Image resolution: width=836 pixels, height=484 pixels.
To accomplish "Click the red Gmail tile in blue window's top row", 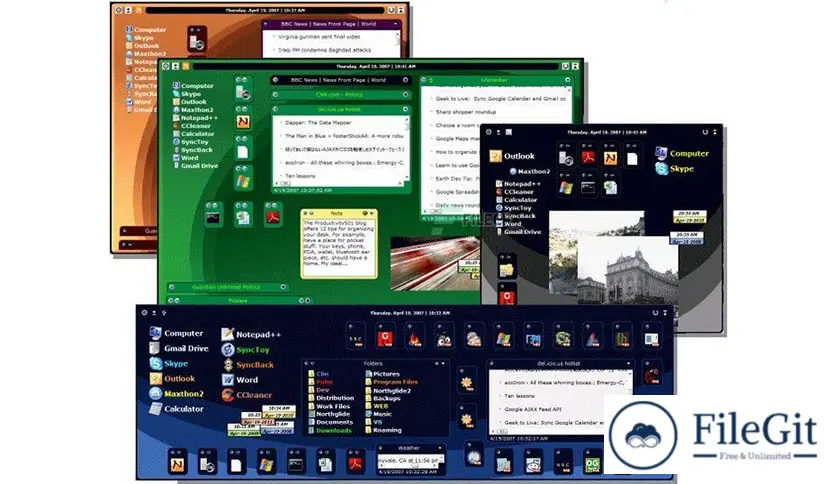I will [x=385, y=337].
